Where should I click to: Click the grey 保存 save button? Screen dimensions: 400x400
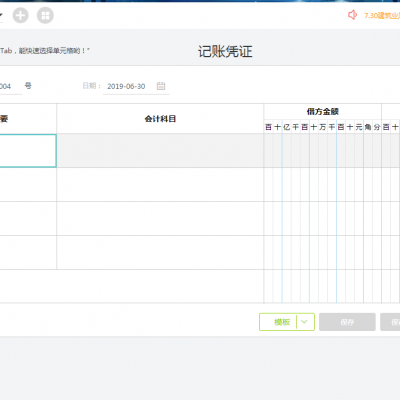coord(347,322)
